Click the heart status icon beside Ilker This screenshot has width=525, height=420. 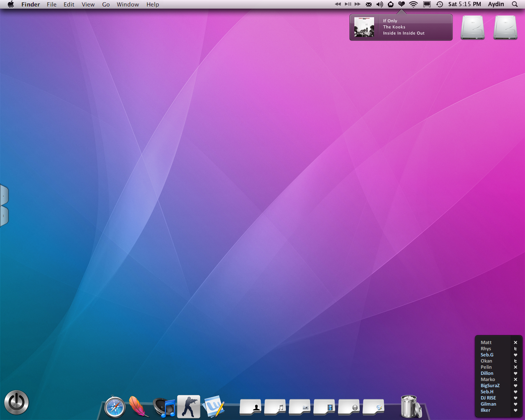[x=516, y=410]
